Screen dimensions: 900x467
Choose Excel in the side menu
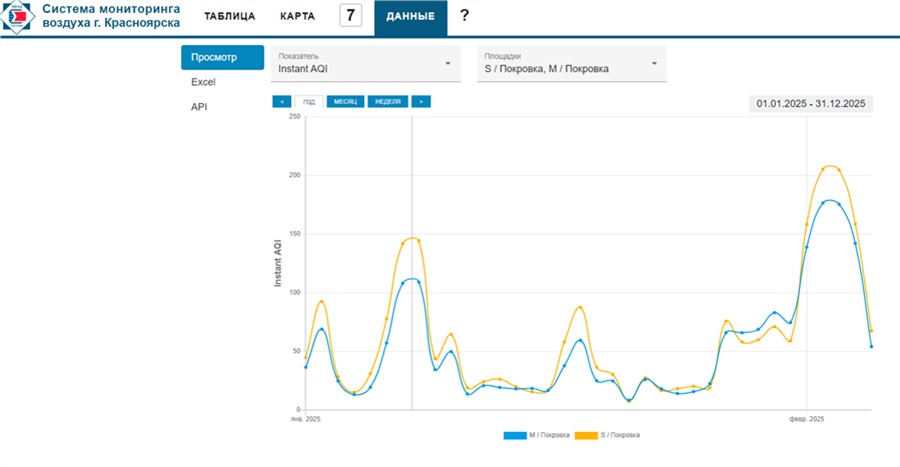(x=203, y=82)
